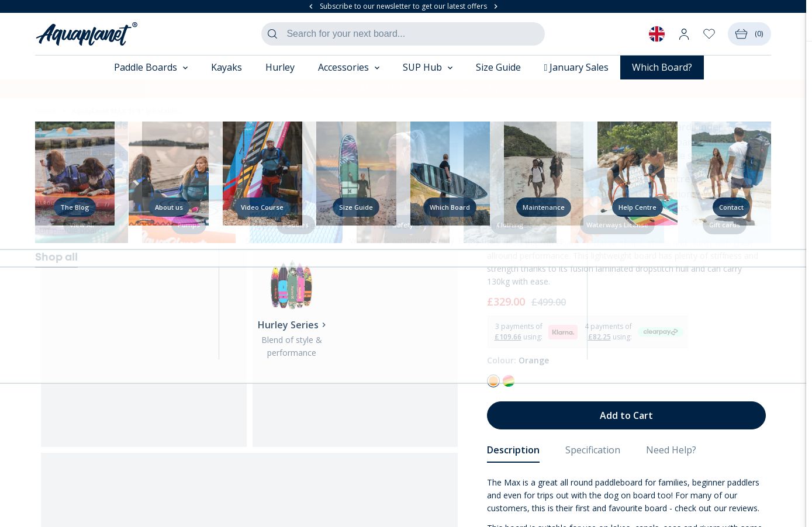Screen dimensions: 812x527
Task: Open The Blog thumbnail card
Action: 75,174
